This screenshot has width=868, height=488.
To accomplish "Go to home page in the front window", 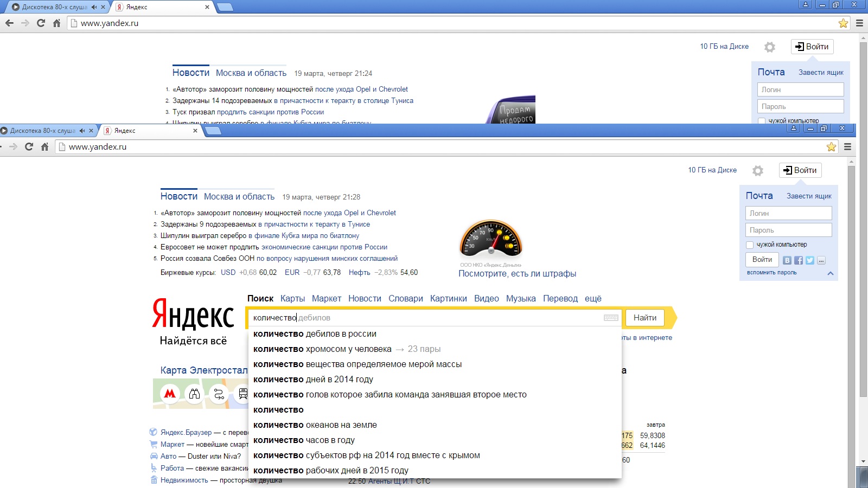I will (x=45, y=146).
